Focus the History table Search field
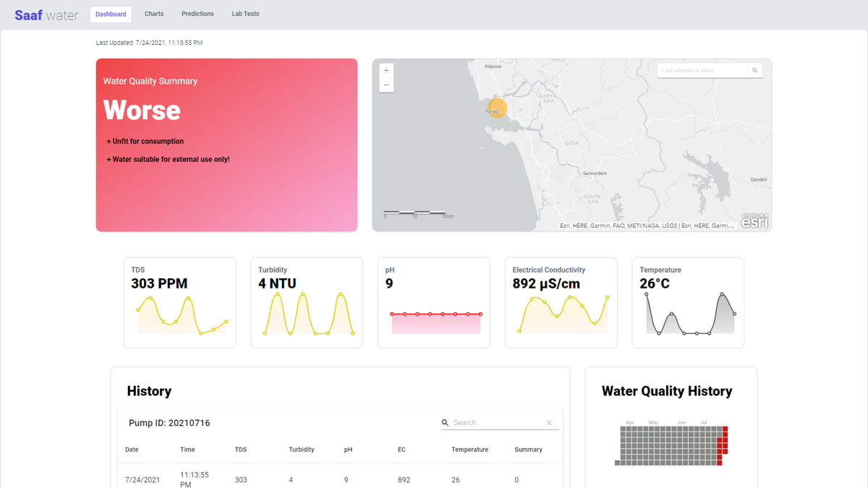The image size is (868, 488). pos(498,423)
